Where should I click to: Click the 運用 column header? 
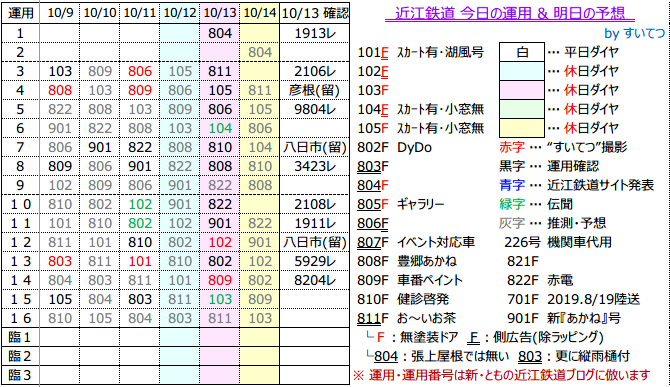(20, 13)
